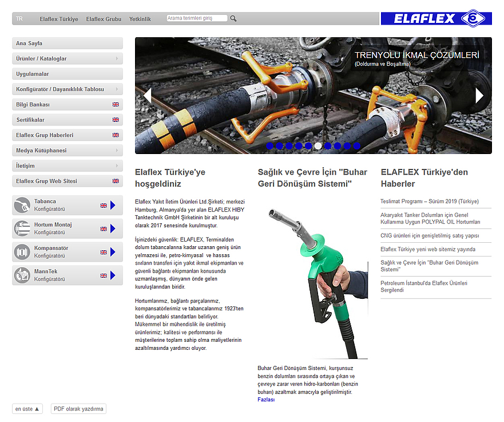Expand the Medya Kütüphanesi submenu arrow
Viewport: 504px width, 422px height.
pos(117,150)
